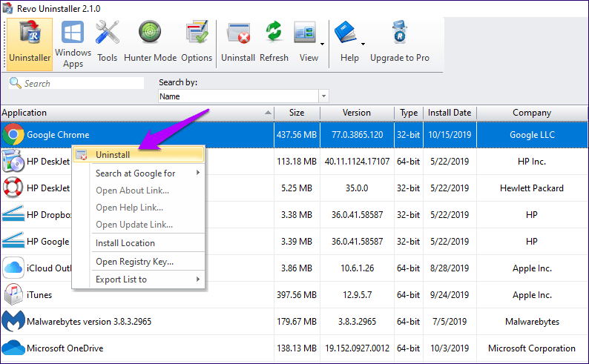Screen dimensions: 589x364
Task: Open Windows Apps in toolbar
Action: (x=73, y=44)
